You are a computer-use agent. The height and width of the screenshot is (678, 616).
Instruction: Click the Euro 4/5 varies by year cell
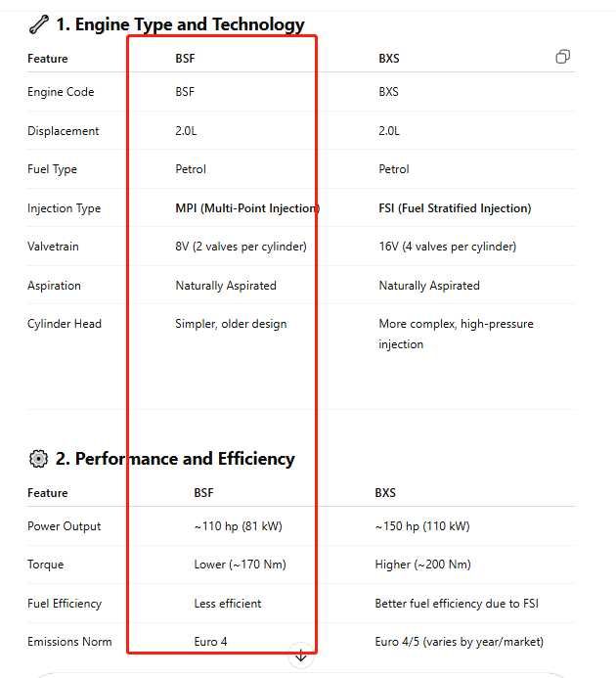tap(460, 642)
